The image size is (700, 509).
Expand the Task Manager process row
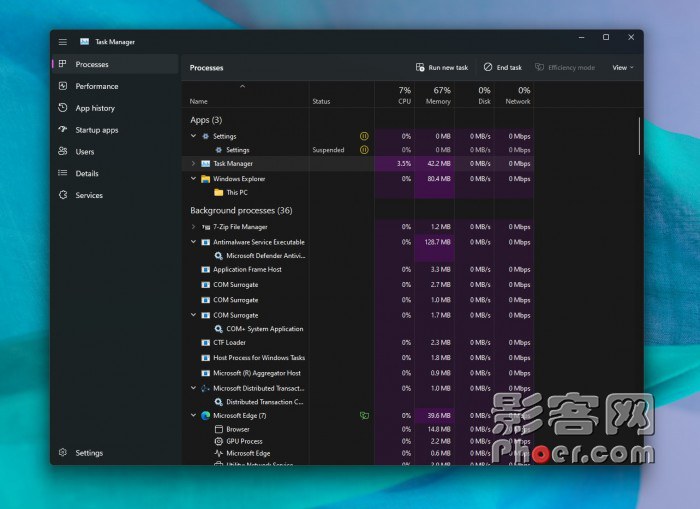tap(193, 163)
